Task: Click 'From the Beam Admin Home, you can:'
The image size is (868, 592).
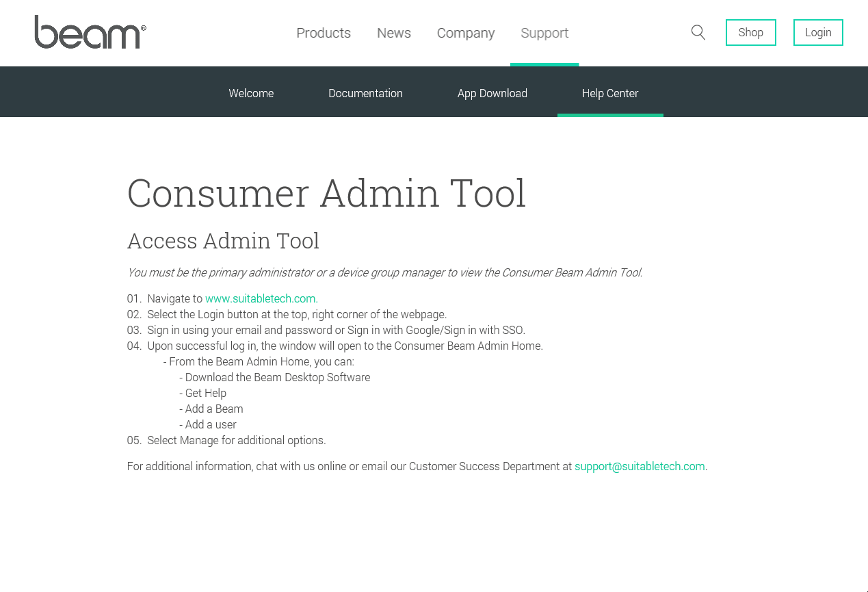Action: click(259, 361)
